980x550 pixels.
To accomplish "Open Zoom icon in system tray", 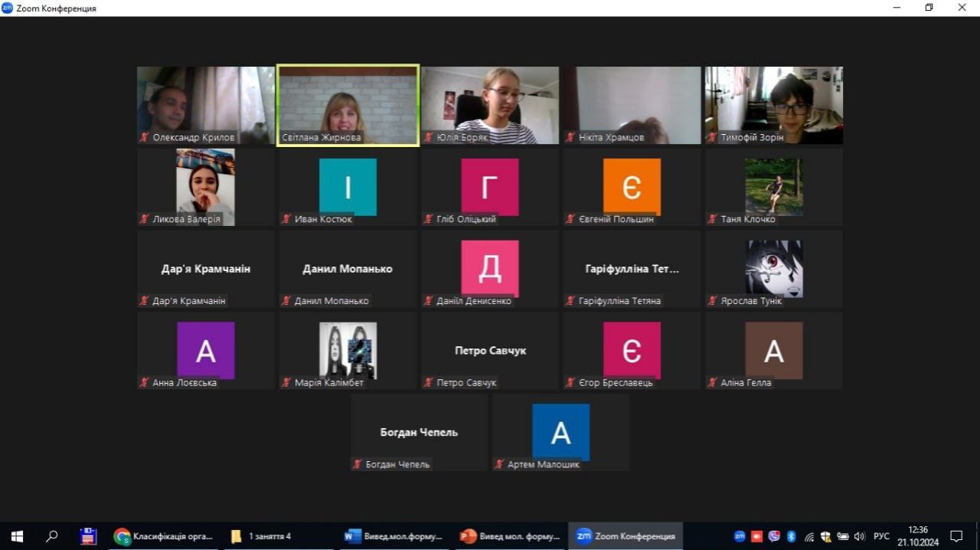I will tap(740, 536).
